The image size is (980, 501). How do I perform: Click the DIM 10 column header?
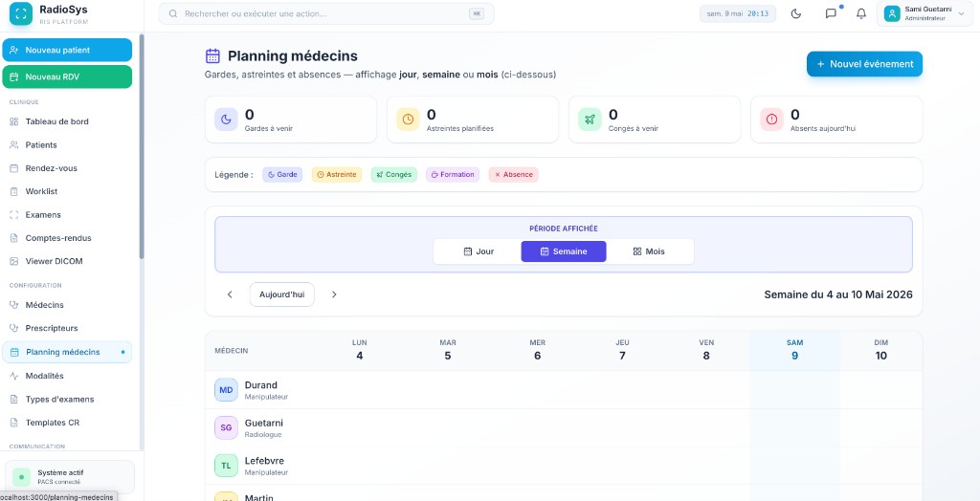point(881,351)
